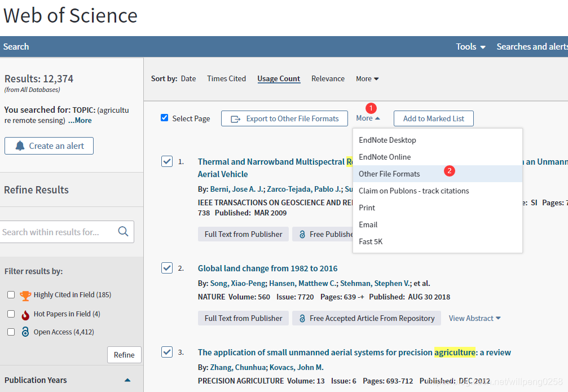Sort results by Times Cited
The image size is (568, 392).
click(226, 78)
